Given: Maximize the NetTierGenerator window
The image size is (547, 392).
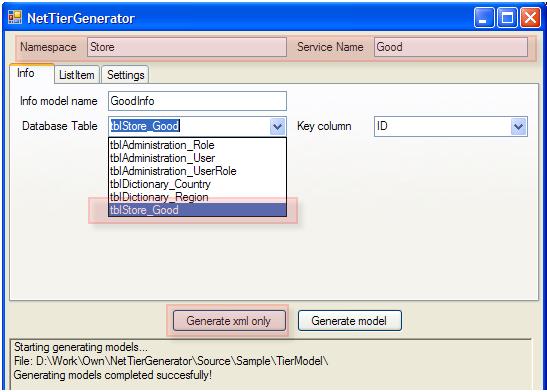Looking at the screenshot, I should coord(507,17).
